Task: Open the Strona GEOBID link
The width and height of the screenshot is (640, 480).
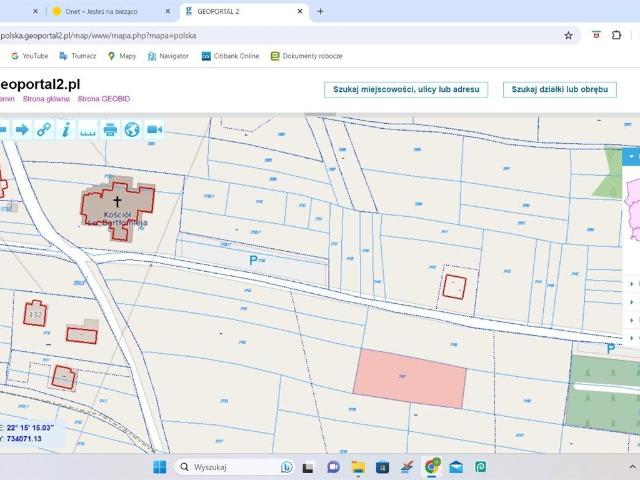Action: [x=104, y=99]
